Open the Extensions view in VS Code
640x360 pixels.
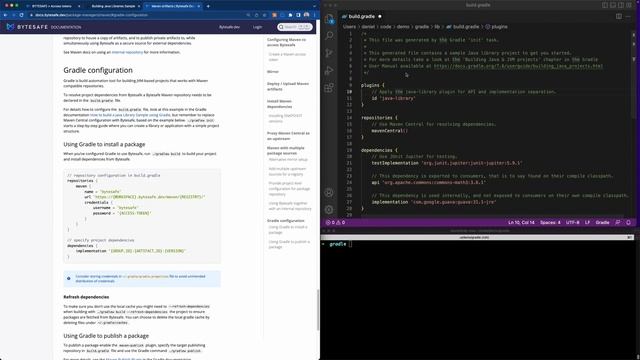click(329, 87)
